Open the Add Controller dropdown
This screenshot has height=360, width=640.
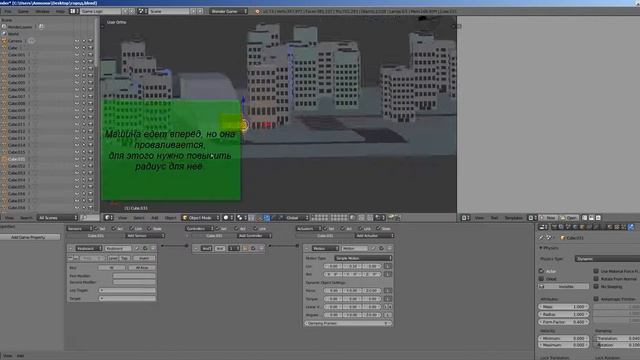click(x=254, y=236)
